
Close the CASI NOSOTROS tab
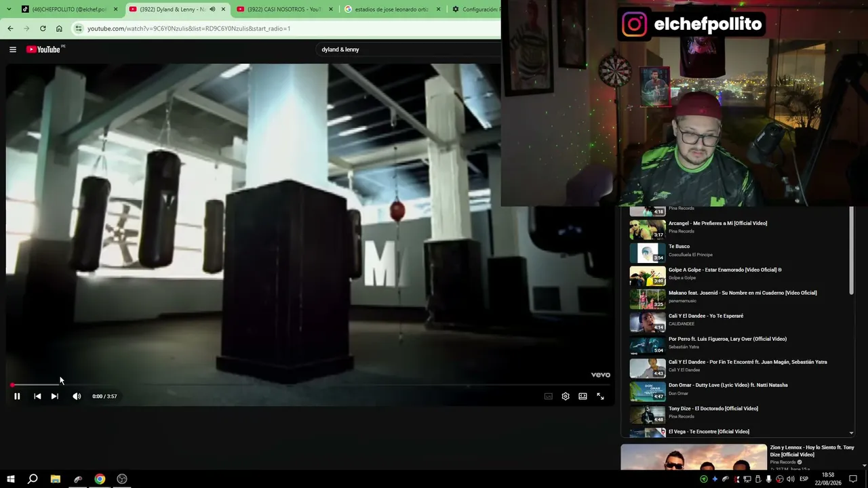(x=331, y=9)
